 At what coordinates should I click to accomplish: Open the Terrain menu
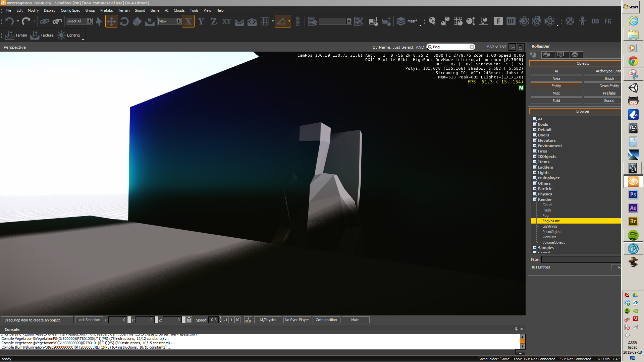(123, 10)
